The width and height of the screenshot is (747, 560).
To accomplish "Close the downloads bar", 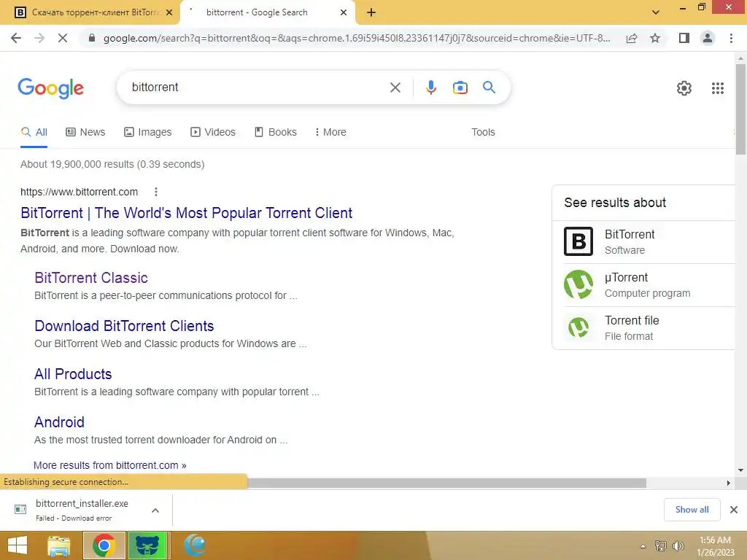I will coord(734,510).
